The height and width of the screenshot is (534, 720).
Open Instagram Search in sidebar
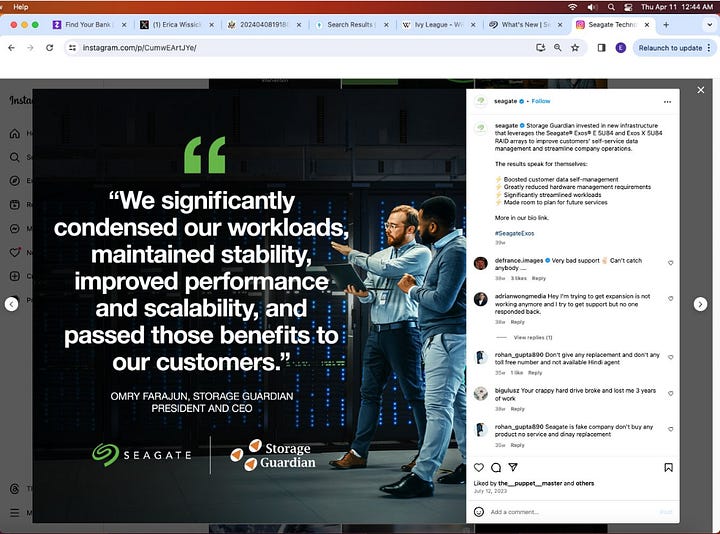tap(15, 157)
